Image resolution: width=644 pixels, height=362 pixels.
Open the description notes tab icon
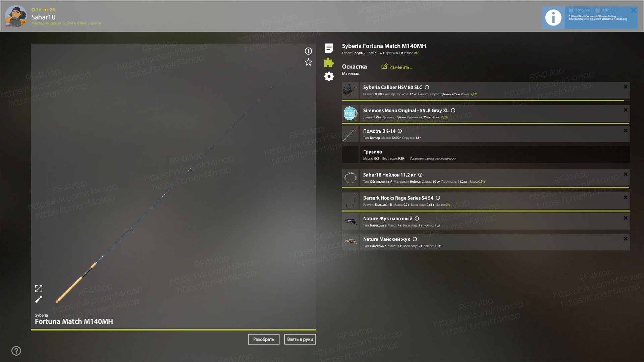[329, 48]
